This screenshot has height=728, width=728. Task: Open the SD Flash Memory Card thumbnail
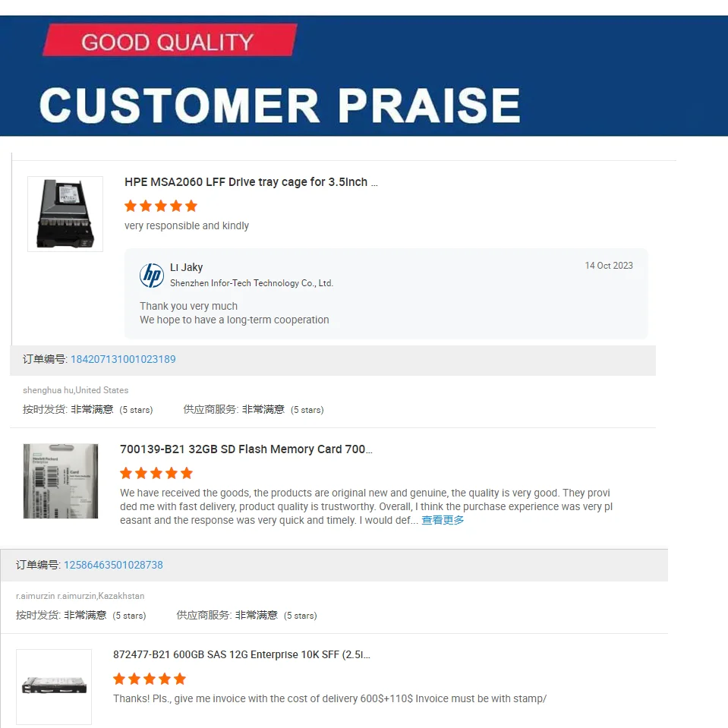pos(61,481)
